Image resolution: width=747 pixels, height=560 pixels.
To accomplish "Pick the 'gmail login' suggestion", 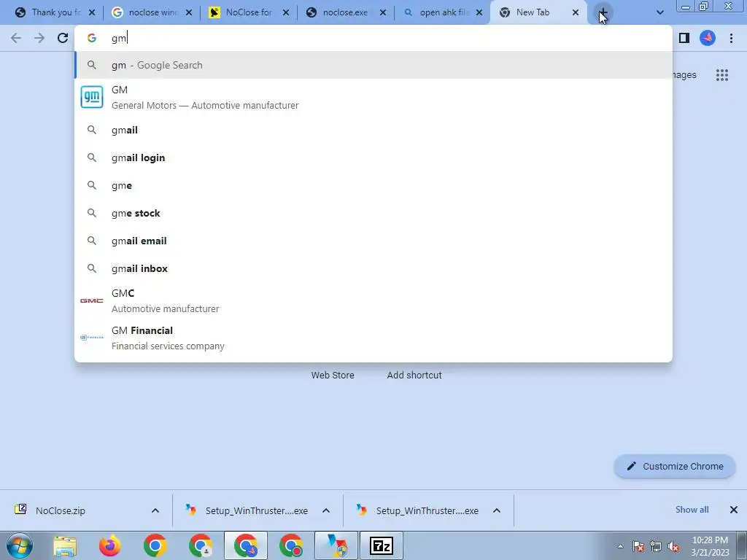I will 373,157.
